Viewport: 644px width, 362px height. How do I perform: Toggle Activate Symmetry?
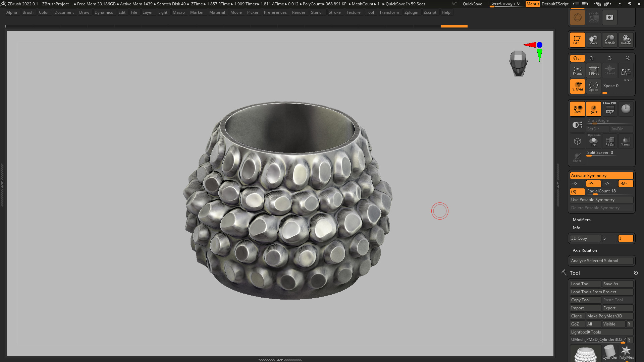click(x=601, y=176)
